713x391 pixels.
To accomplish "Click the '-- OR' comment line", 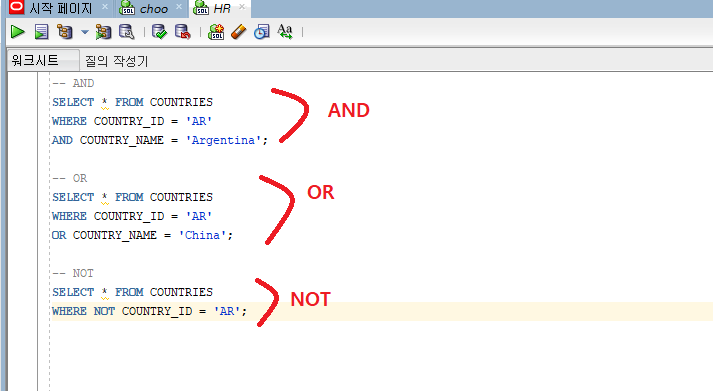I will click(x=70, y=178).
